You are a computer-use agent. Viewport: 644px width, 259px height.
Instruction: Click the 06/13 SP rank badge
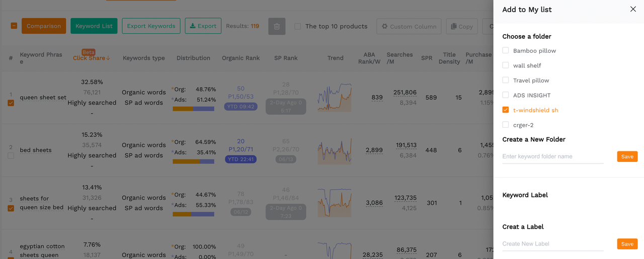286,159
